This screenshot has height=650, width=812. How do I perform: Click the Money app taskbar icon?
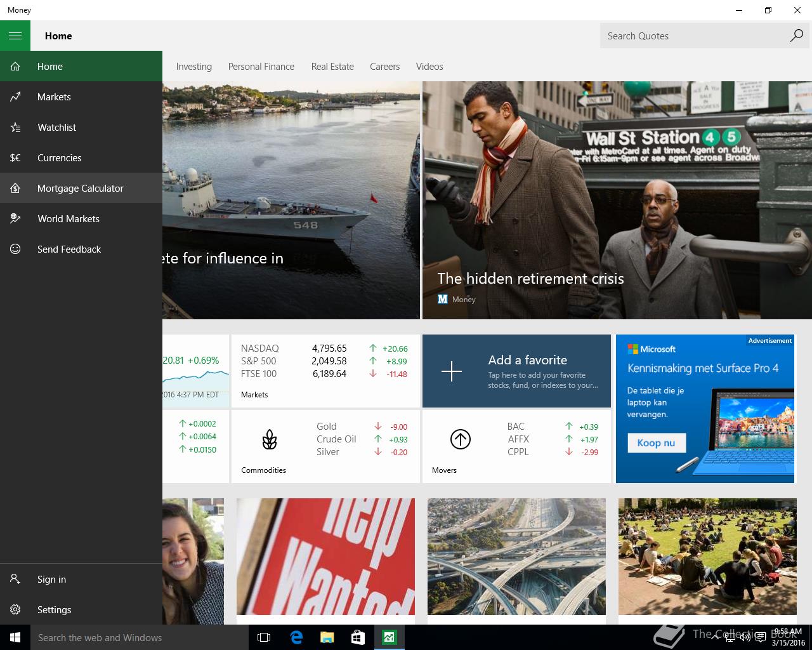click(389, 637)
